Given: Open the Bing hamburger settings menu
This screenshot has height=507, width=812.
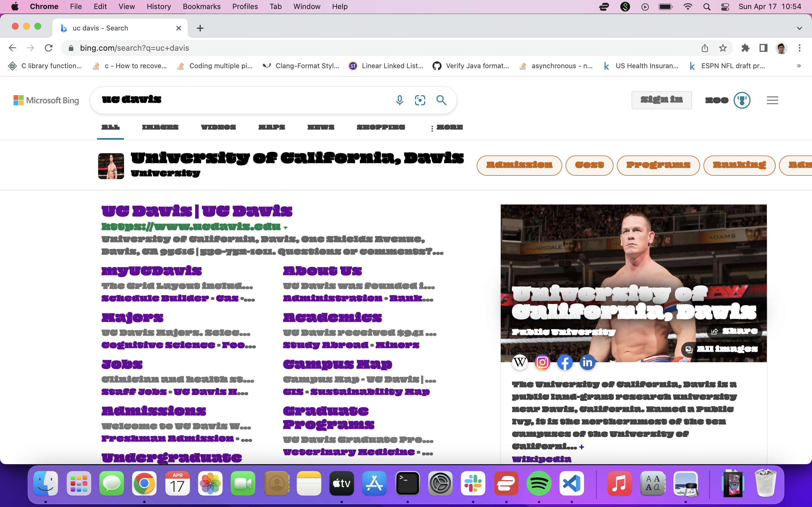Looking at the screenshot, I should click(x=772, y=100).
